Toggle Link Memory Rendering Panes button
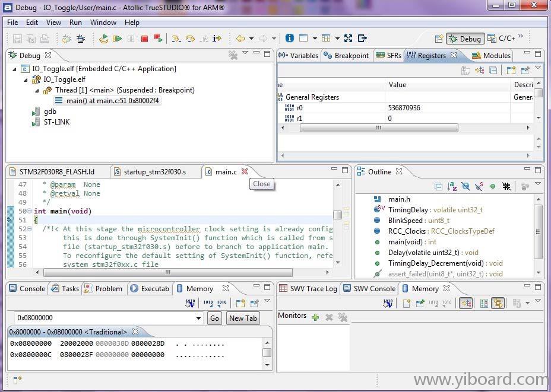 pos(498,303)
